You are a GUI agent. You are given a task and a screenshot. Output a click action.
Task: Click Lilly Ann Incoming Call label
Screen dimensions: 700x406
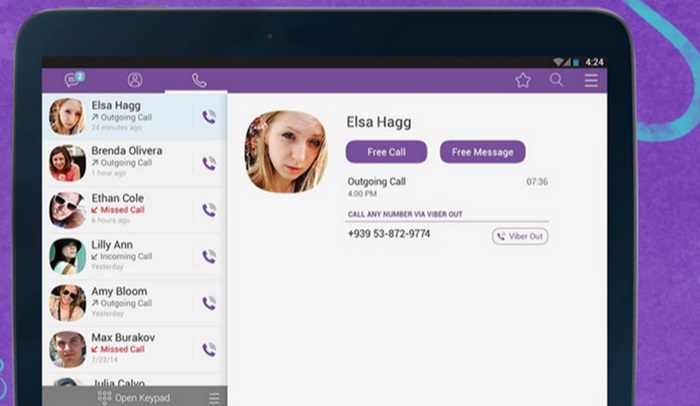click(x=122, y=256)
